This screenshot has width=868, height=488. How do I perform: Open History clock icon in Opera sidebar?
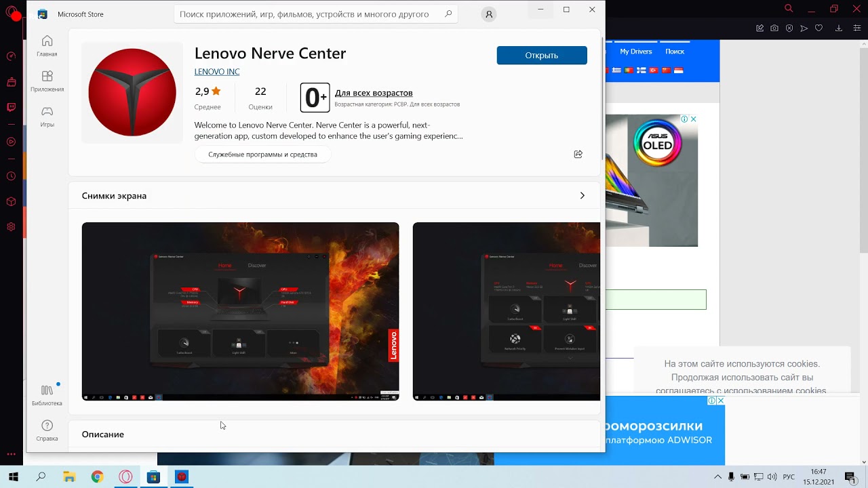[x=11, y=176]
